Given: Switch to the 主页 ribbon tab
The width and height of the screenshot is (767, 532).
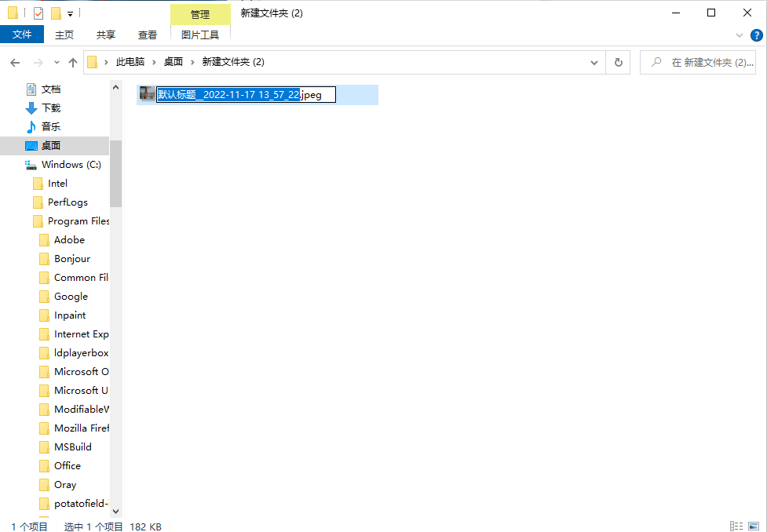Looking at the screenshot, I should pyautogui.click(x=64, y=35).
